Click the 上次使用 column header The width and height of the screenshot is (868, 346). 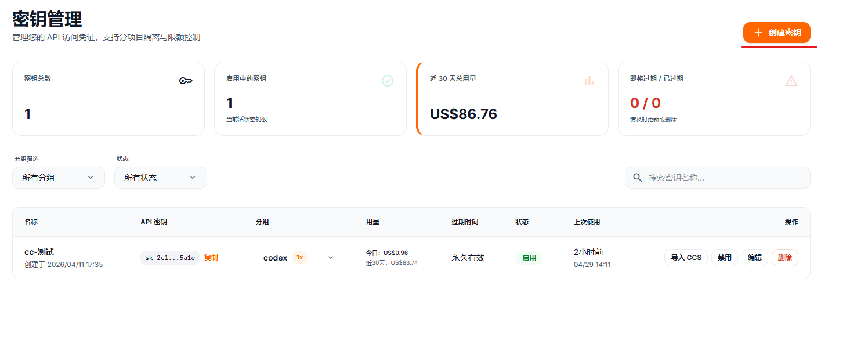pos(587,222)
